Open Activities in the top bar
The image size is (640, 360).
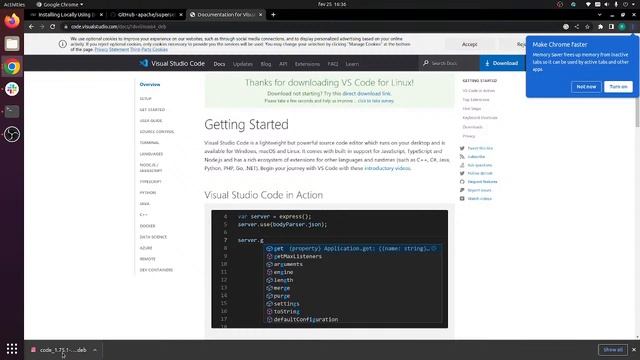(x=14, y=4)
